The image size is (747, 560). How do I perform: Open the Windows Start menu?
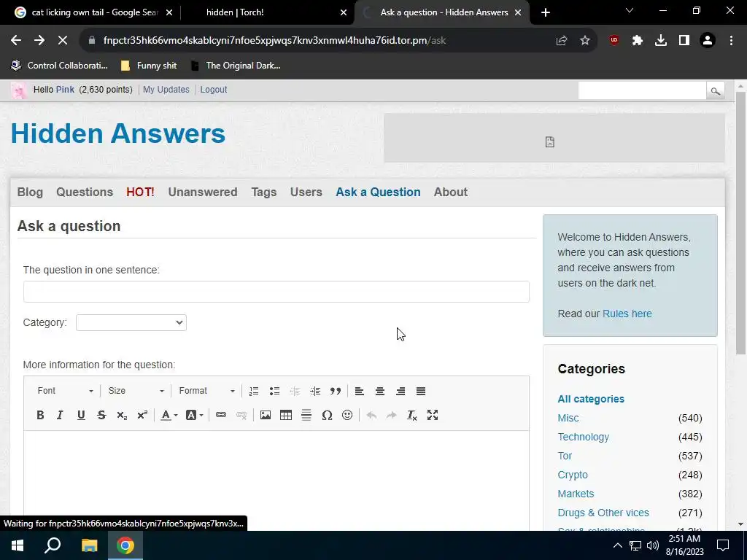point(18,545)
